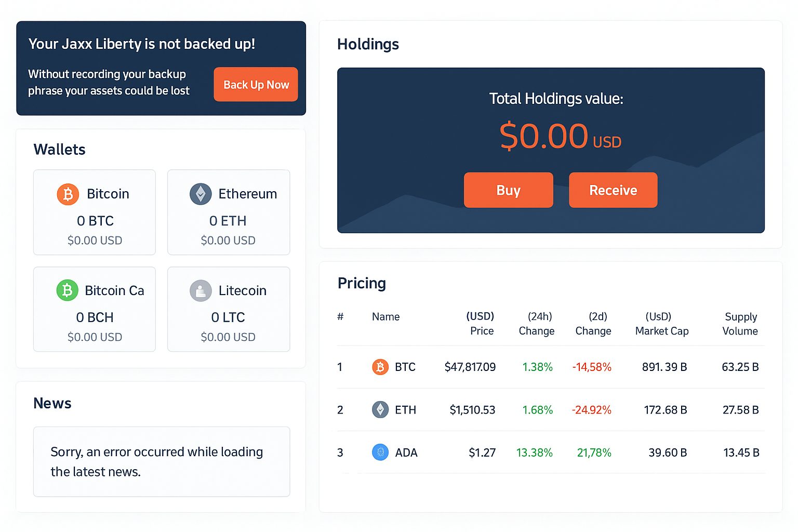This screenshot has width=798, height=532.
Task: Click the Ethereum diamond icon in Wallets
Action: 201,194
